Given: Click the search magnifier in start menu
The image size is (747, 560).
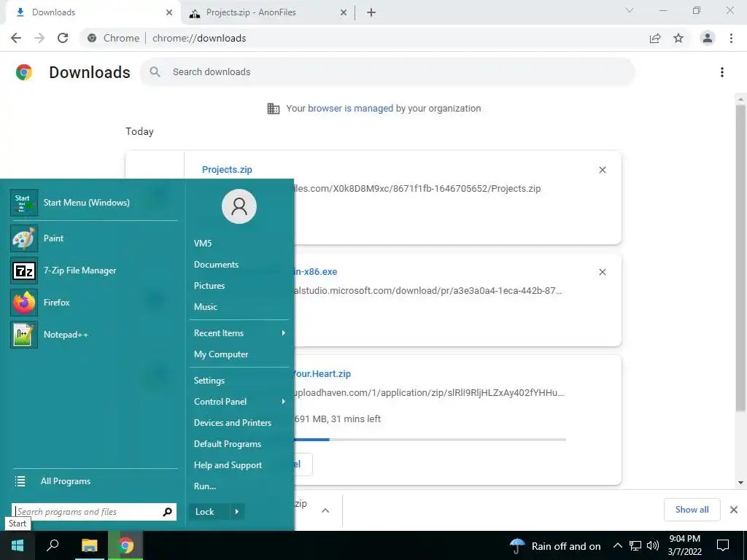Looking at the screenshot, I should (167, 512).
